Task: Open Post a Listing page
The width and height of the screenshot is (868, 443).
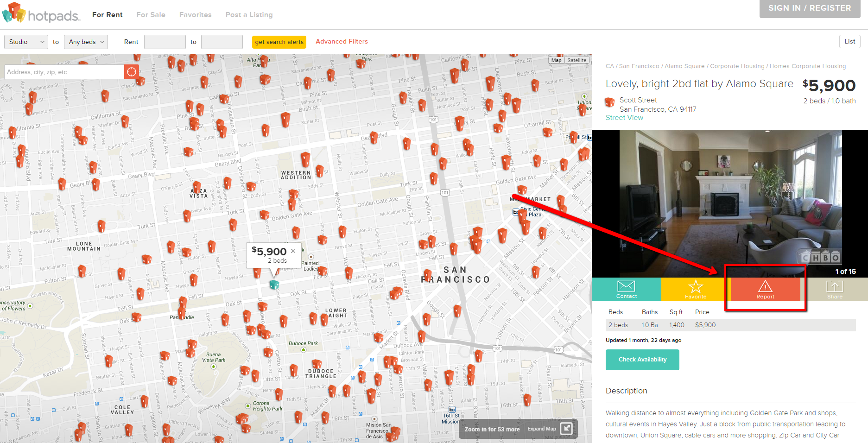Action: (x=249, y=15)
